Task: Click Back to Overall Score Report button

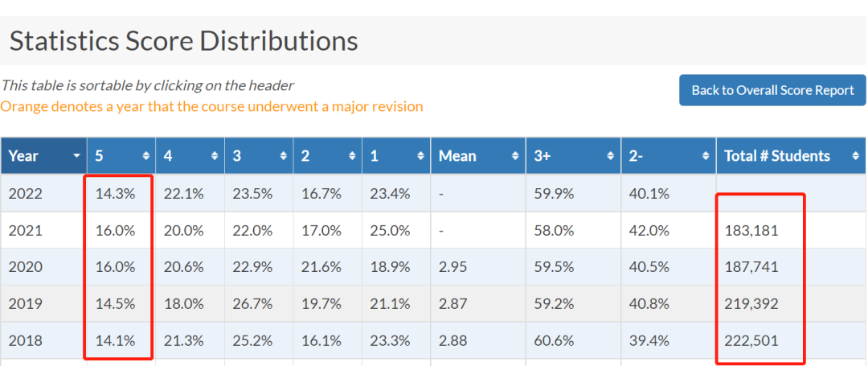Action: click(772, 90)
